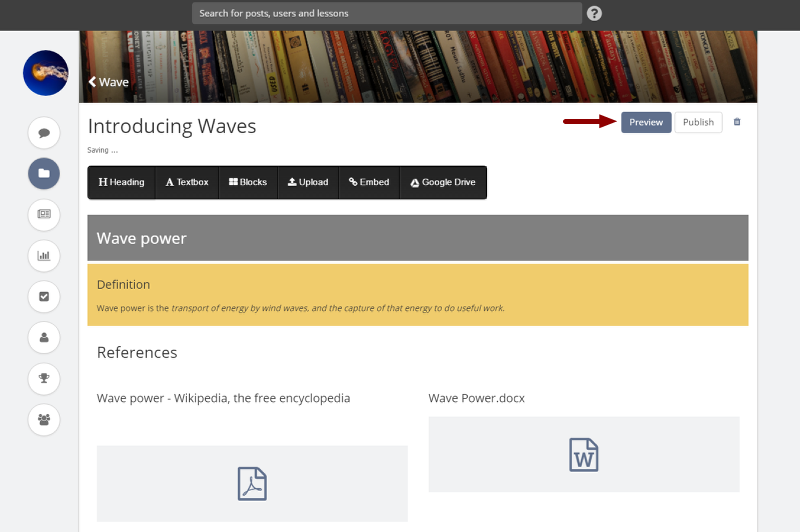Click the Upload toolbar button
800x532 pixels.
click(308, 182)
